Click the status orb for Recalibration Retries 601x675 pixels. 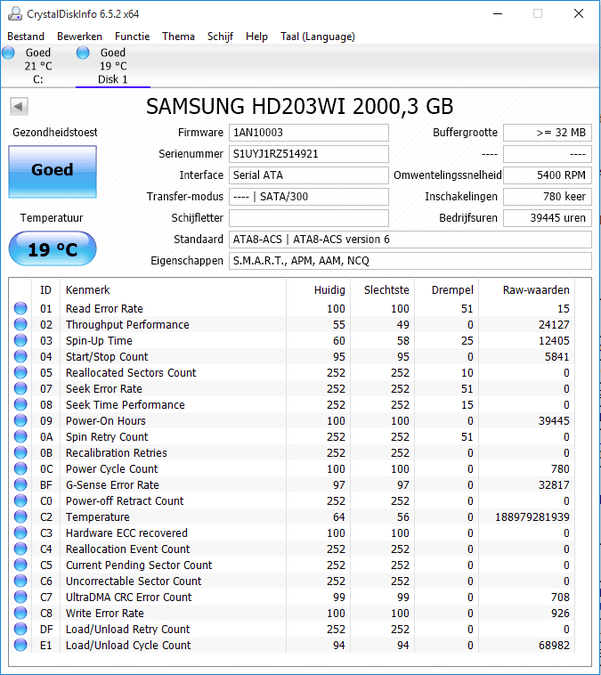20,452
